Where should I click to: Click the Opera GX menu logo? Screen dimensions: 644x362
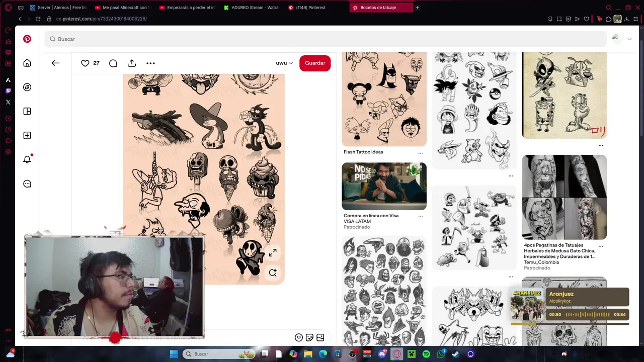tap(8, 8)
